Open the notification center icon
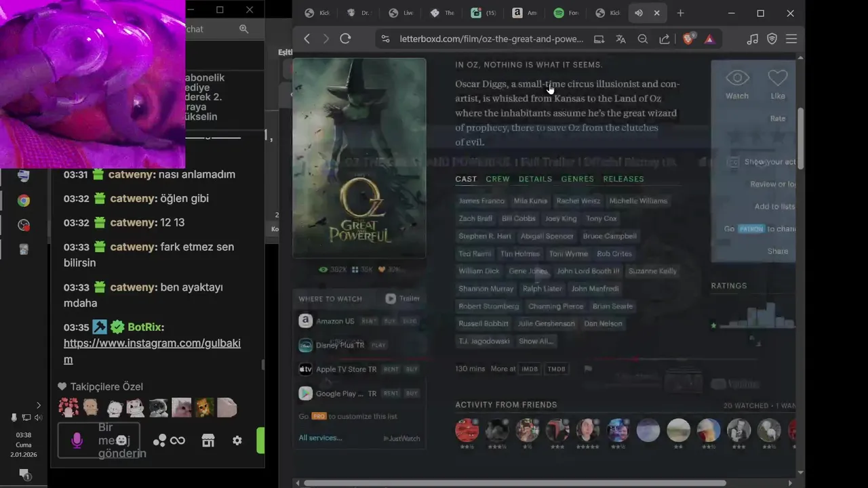868x488 pixels. point(24,473)
